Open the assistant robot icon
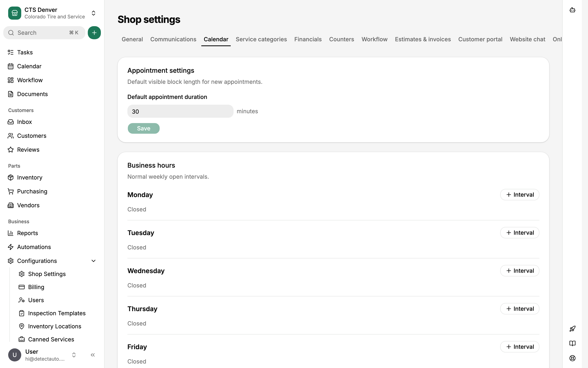Screen dimensions: 588x368 pyautogui.click(x=572, y=10)
